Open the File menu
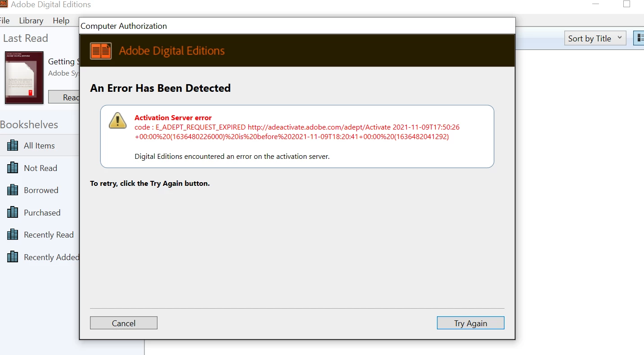Image resolution: width=644 pixels, height=355 pixels. (5, 20)
